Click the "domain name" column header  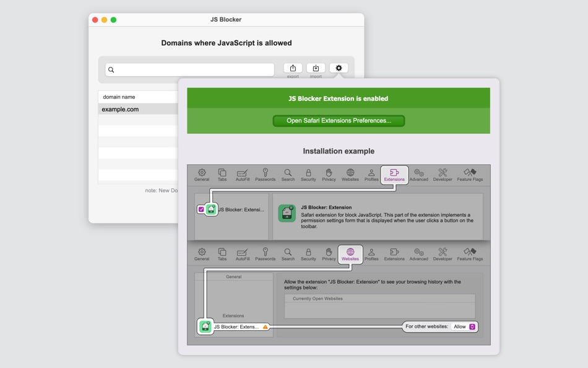(119, 97)
